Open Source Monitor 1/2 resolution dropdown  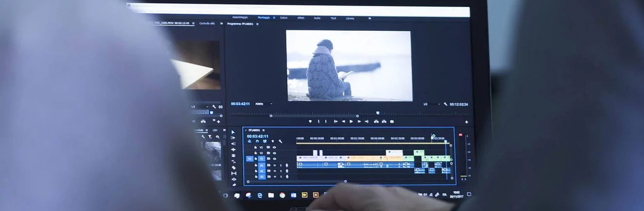tap(200, 107)
